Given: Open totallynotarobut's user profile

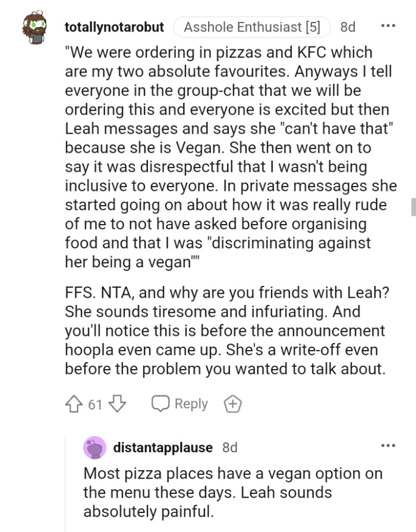Looking at the screenshot, I should [x=115, y=27].
